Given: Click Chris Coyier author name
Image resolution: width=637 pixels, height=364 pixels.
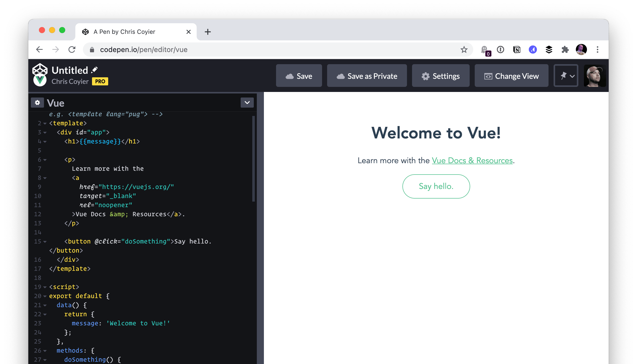Looking at the screenshot, I should coord(70,81).
